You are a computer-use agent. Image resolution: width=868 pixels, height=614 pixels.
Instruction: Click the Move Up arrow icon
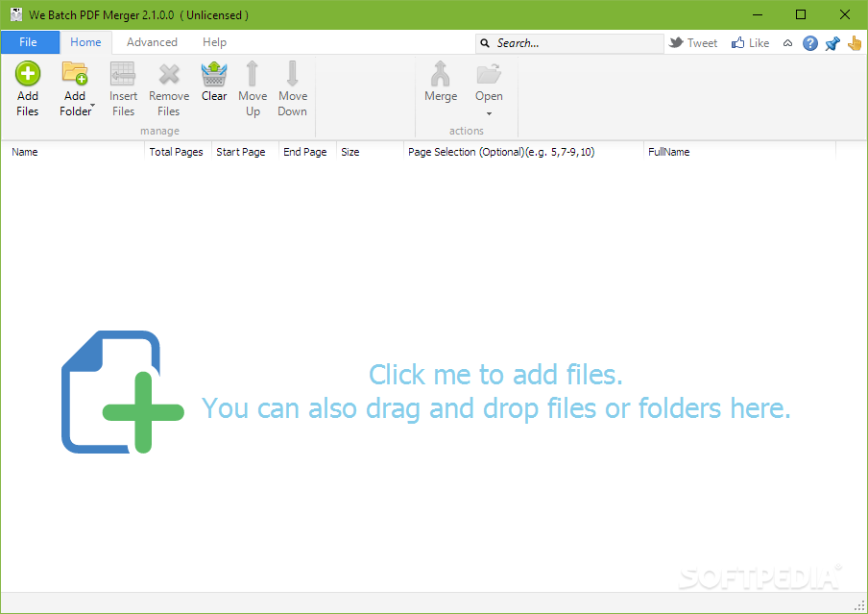(253, 73)
